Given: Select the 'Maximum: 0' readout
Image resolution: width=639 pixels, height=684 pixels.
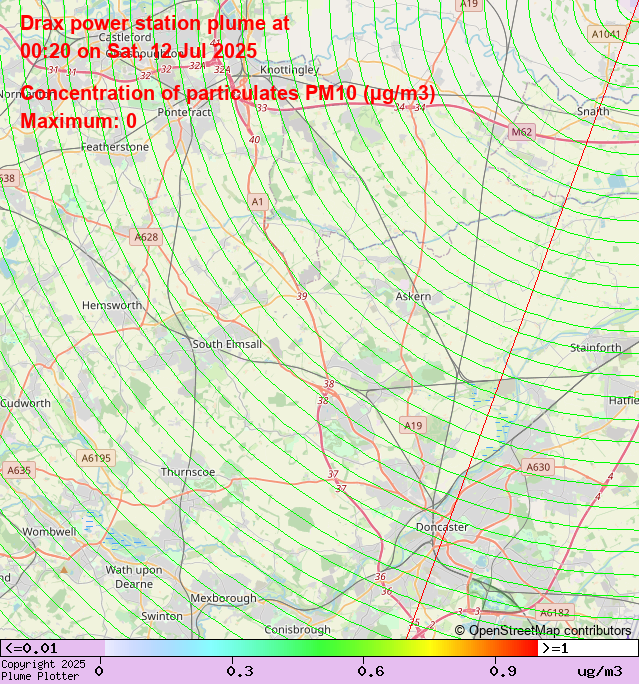Looking at the screenshot, I should pyautogui.click(x=79, y=121).
